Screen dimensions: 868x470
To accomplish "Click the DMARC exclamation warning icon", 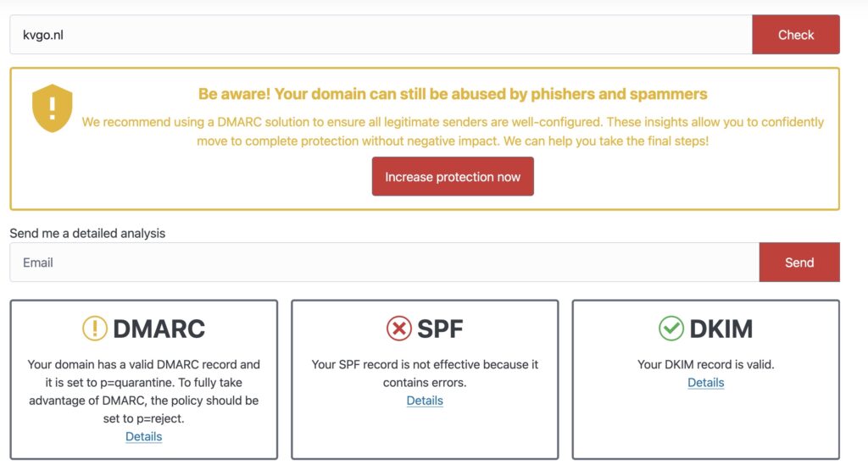I will point(95,329).
